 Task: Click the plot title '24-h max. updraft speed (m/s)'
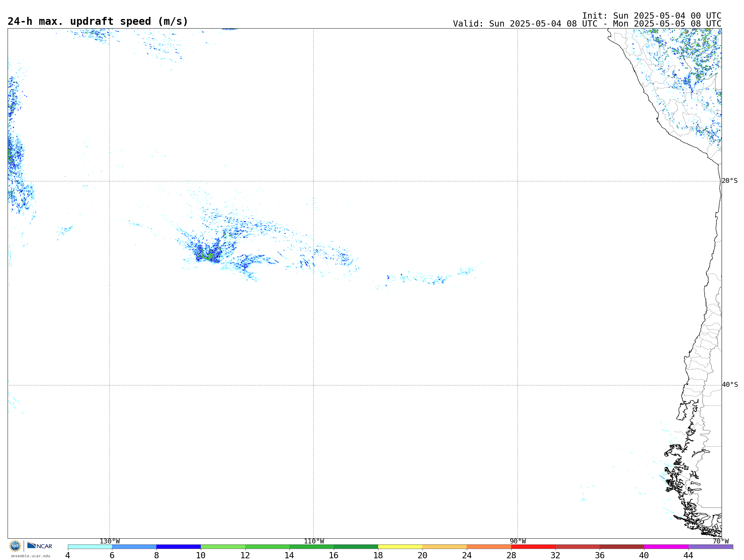pyautogui.click(x=98, y=21)
